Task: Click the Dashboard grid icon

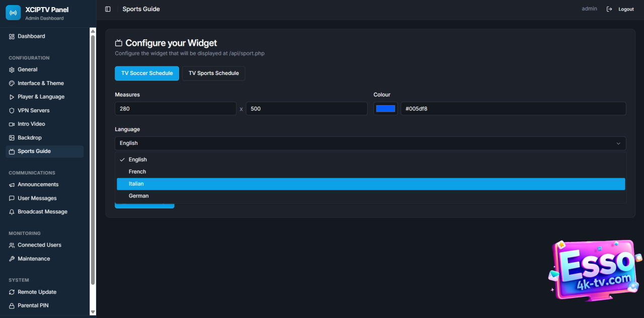Action: coord(12,36)
